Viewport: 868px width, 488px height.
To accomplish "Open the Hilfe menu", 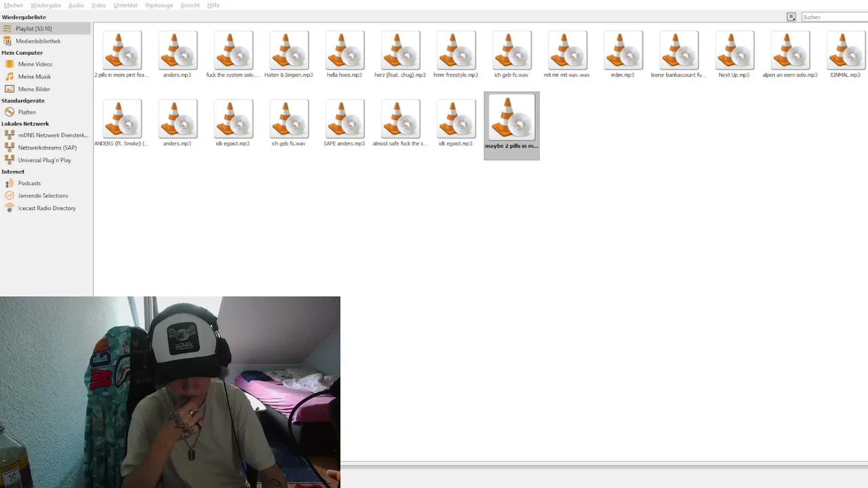I will click(x=214, y=5).
